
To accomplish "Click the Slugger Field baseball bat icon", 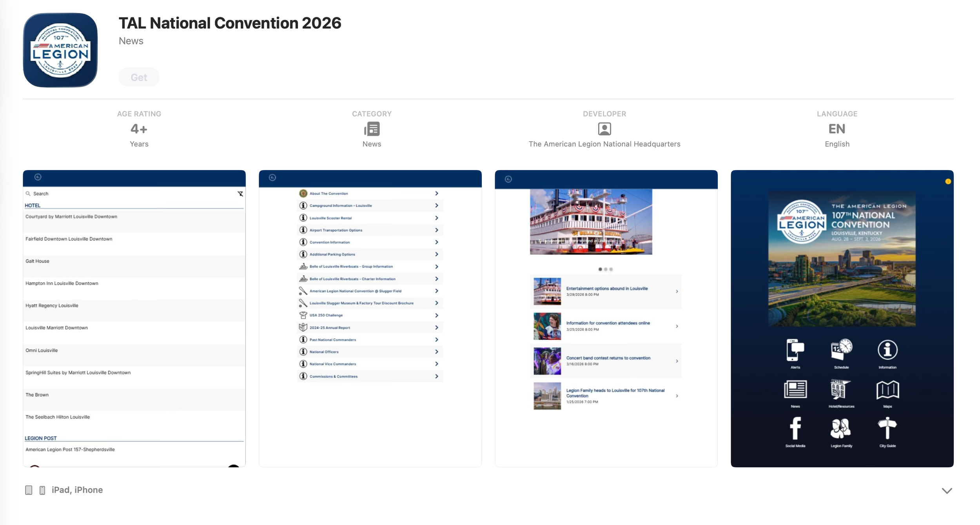I will (x=303, y=291).
